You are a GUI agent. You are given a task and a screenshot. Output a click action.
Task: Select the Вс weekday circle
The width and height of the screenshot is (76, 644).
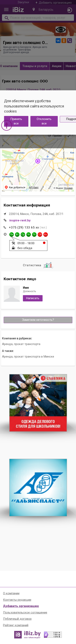coord(45,235)
